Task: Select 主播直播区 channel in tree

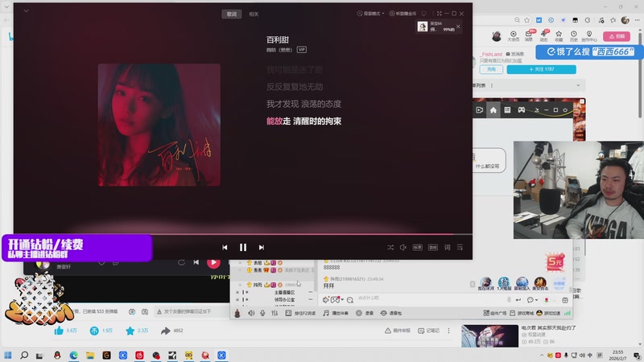Action: point(284,292)
